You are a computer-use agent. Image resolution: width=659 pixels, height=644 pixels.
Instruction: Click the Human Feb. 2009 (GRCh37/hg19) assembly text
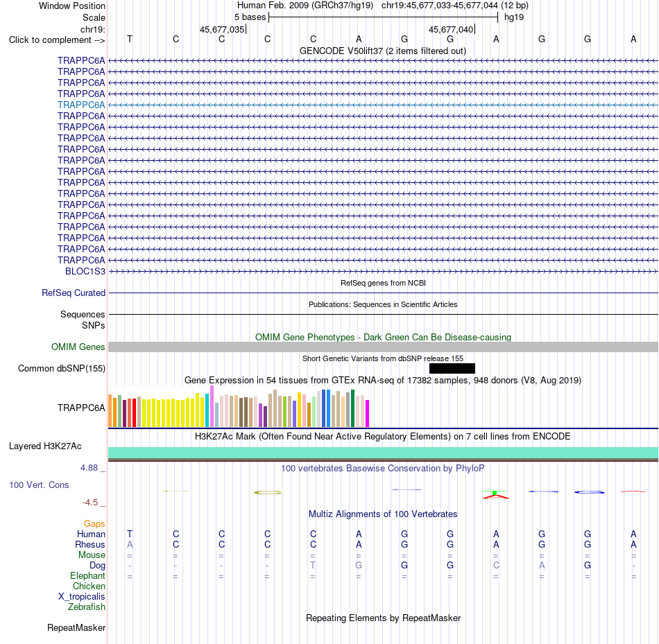(x=305, y=6)
